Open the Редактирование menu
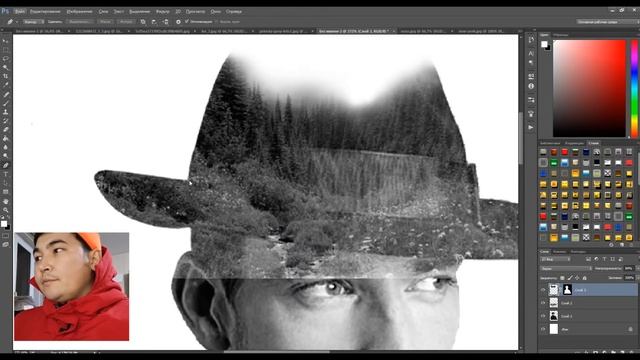 (x=45, y=11)
